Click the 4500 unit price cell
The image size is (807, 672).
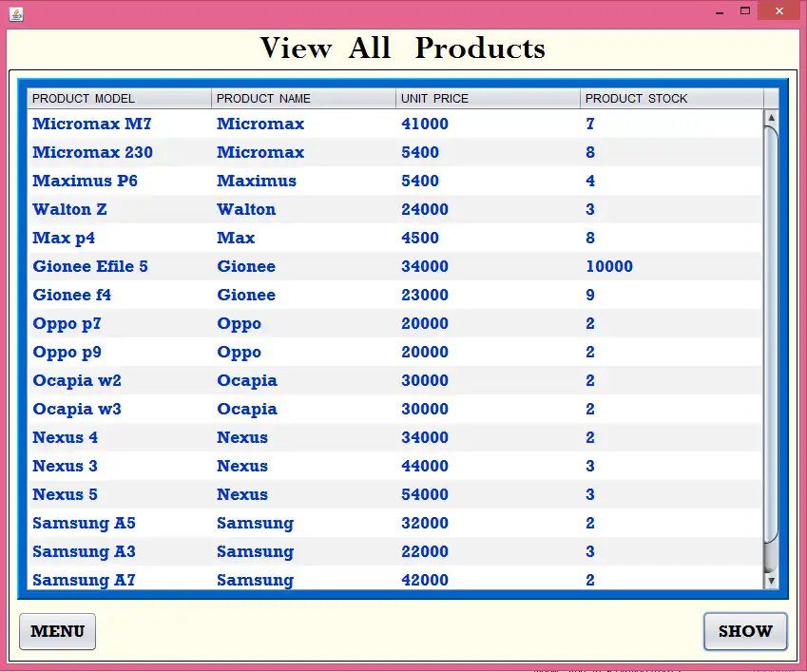[488, 238]
